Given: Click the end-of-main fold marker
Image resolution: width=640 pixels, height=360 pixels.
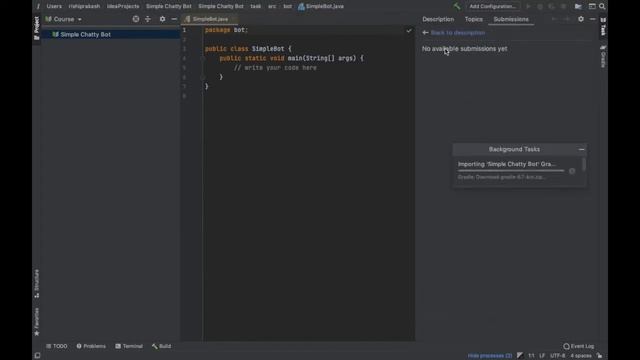Looking at the screenshot, I should (x=202, y=77).
